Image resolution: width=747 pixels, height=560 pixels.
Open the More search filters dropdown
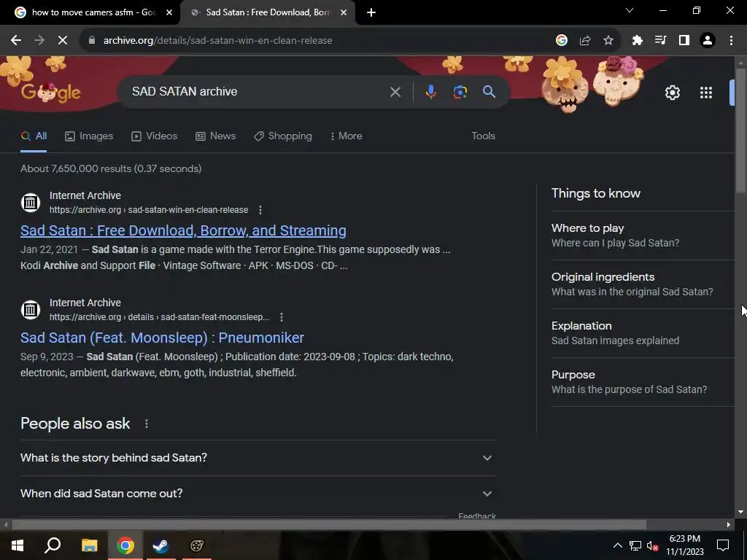click(x=347, y=136)
